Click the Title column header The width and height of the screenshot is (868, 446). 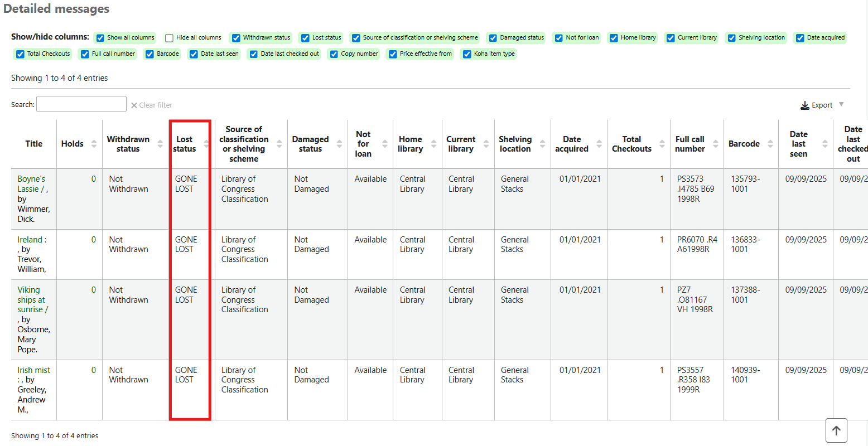[x=33, y=144]
